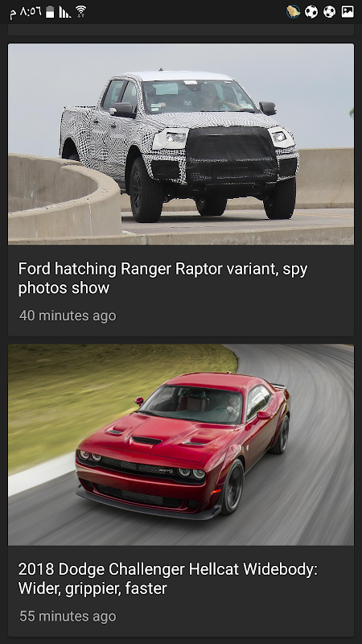The height and width of the screenshot is (644, 362).
Task: Tap the '55 minutes ago' timestamp
Action: [x=68, y=616]
